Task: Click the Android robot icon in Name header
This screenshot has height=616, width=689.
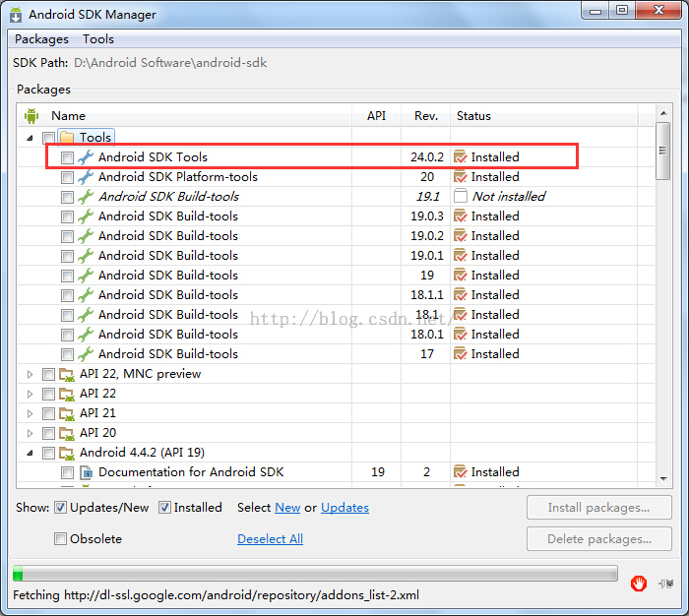Action: tap(31, 116)
